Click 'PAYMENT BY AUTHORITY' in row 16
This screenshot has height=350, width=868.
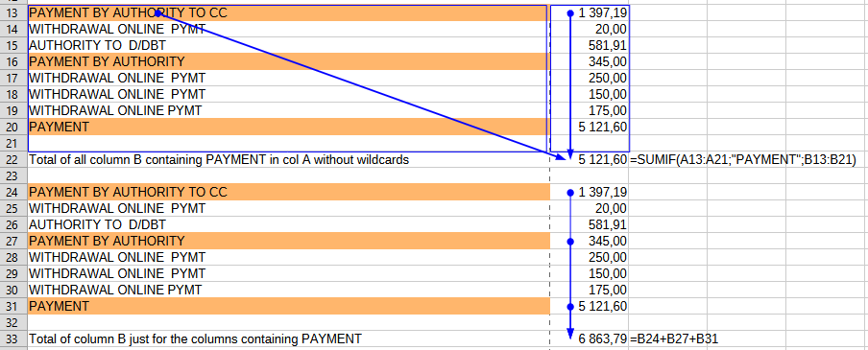(x=107, y=61)
